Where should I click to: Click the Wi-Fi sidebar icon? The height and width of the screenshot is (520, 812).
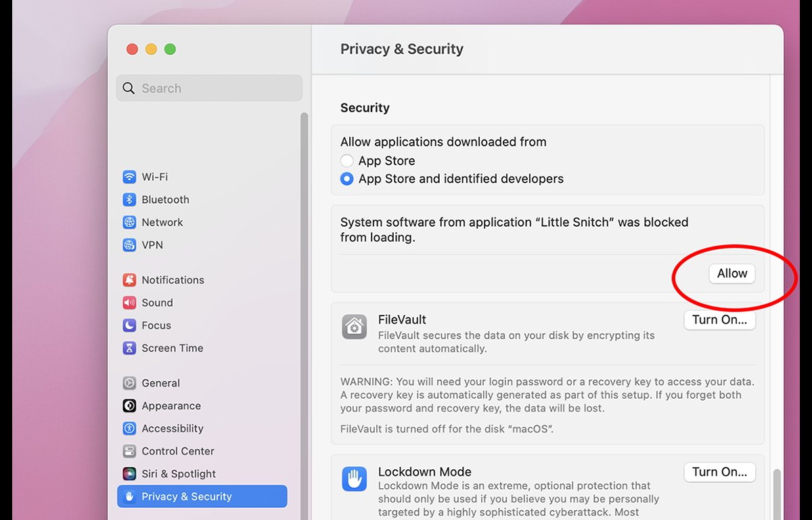(x=129, y=177)
